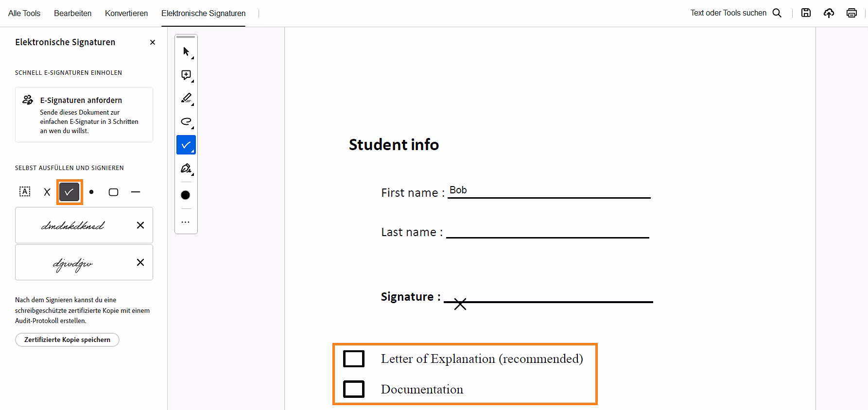The height and width of the screenshot is (410, 868).
Task: Open the print dialog icon
Action: 851,13
